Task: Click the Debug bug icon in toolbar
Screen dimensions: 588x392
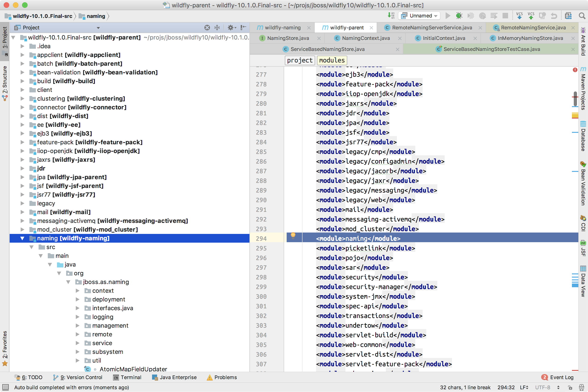Action: 459,16
